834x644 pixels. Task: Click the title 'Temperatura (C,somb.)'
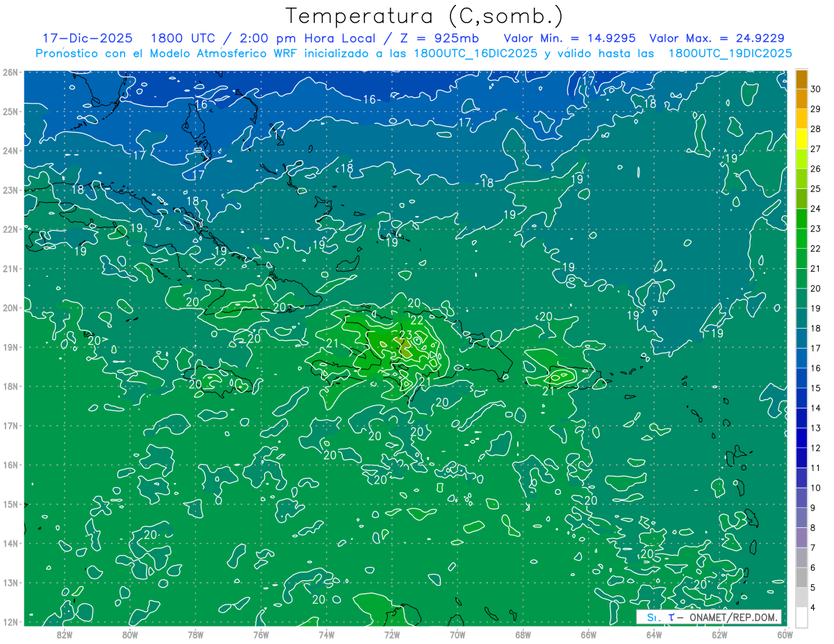425,16
